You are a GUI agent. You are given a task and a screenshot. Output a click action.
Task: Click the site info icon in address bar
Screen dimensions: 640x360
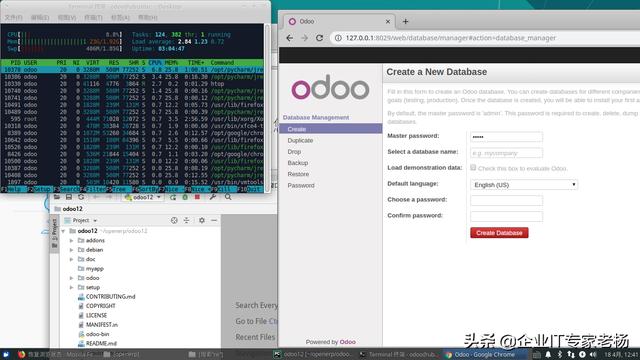(x=338, y=38)
